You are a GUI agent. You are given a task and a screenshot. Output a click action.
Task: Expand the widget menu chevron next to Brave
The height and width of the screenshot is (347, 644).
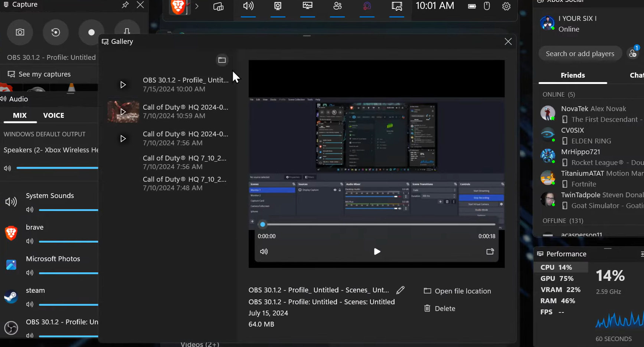197,6
